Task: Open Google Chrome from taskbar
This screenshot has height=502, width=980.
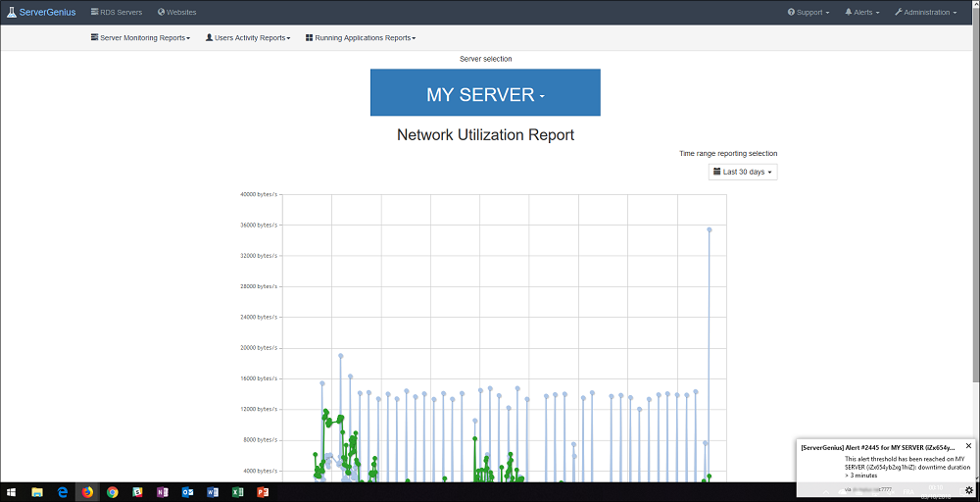Action: pyautogui.click(x=113, y=491)
